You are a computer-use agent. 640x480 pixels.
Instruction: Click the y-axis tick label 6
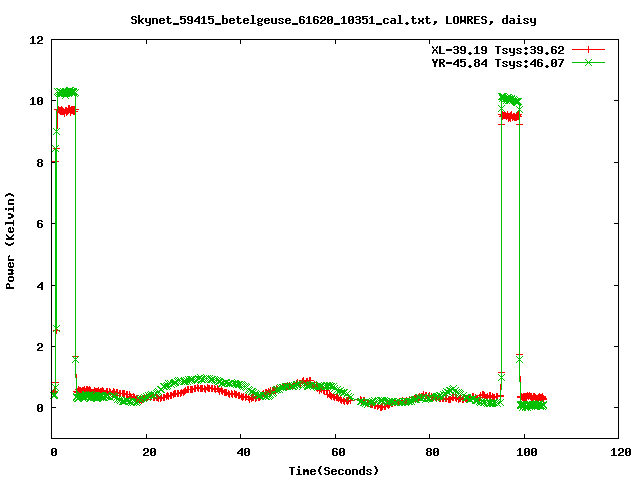40,224
